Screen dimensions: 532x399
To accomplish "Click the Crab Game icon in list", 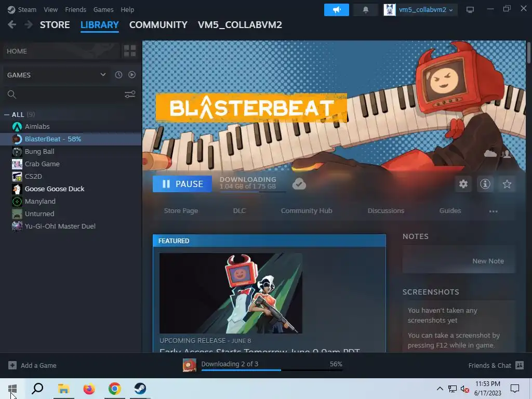I will (x=17, y=164).
